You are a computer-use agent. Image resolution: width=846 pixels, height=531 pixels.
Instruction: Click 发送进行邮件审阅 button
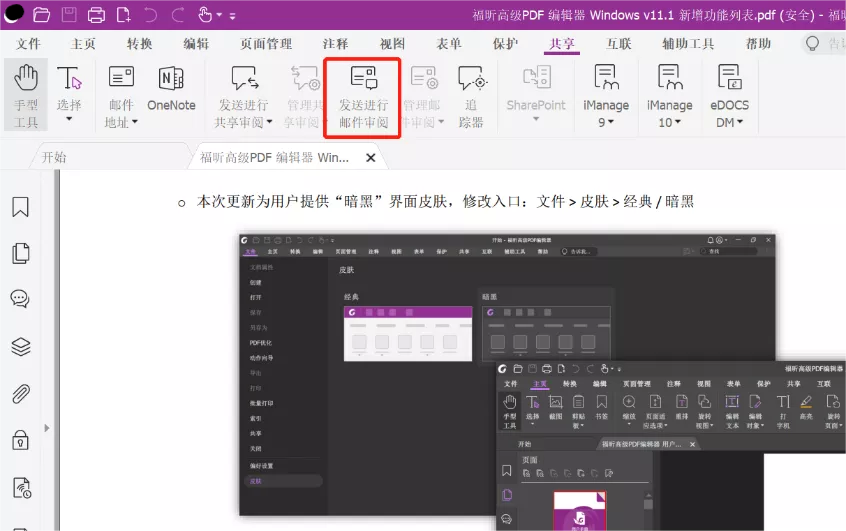pos(363,96)
